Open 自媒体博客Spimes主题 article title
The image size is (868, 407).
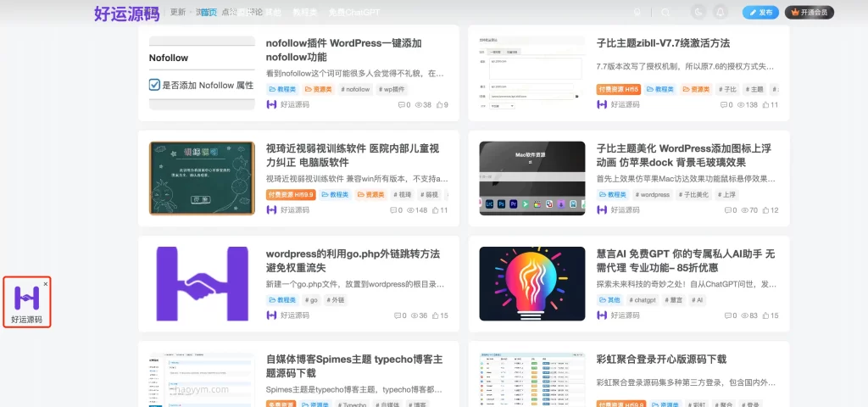click(353, 365)
